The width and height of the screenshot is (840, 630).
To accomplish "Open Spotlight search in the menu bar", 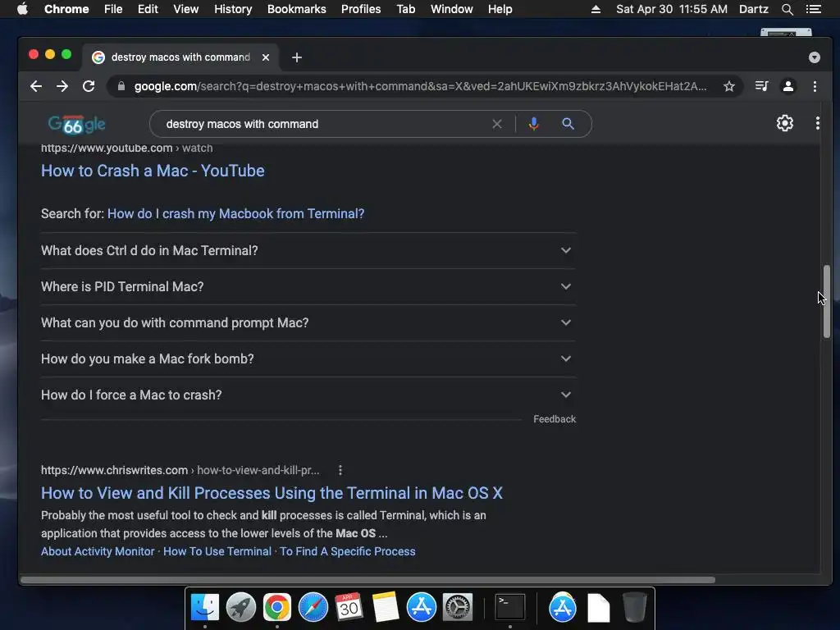I will click(x=787, y=9).
